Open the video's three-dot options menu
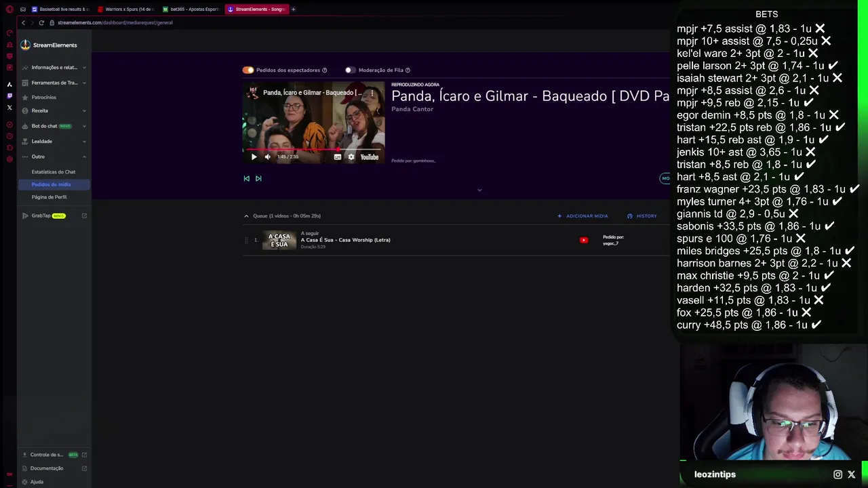The width and height of the screenshot is (868, 488). [372, 93]
